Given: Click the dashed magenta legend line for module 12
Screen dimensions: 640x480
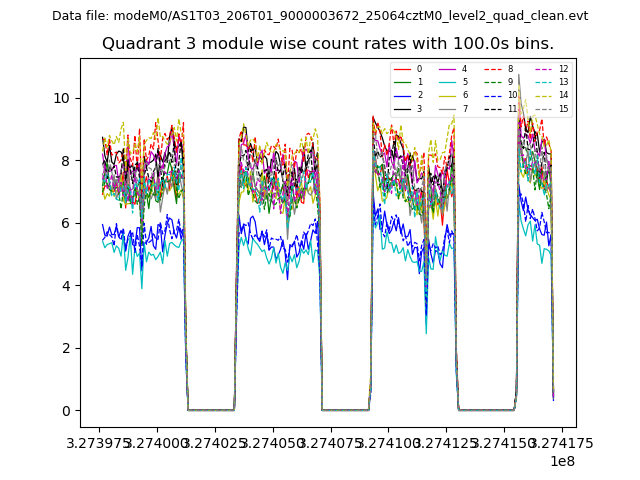Looking at the screenshot, I should point(543,69).
